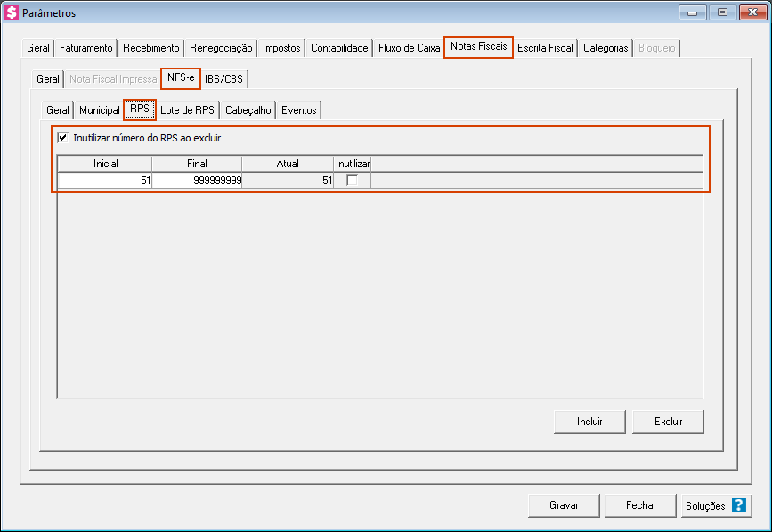Open the IBS/CBS sub-tab
Image resolution: width=772 pixels, height=532 pixels.
[223, 79]
